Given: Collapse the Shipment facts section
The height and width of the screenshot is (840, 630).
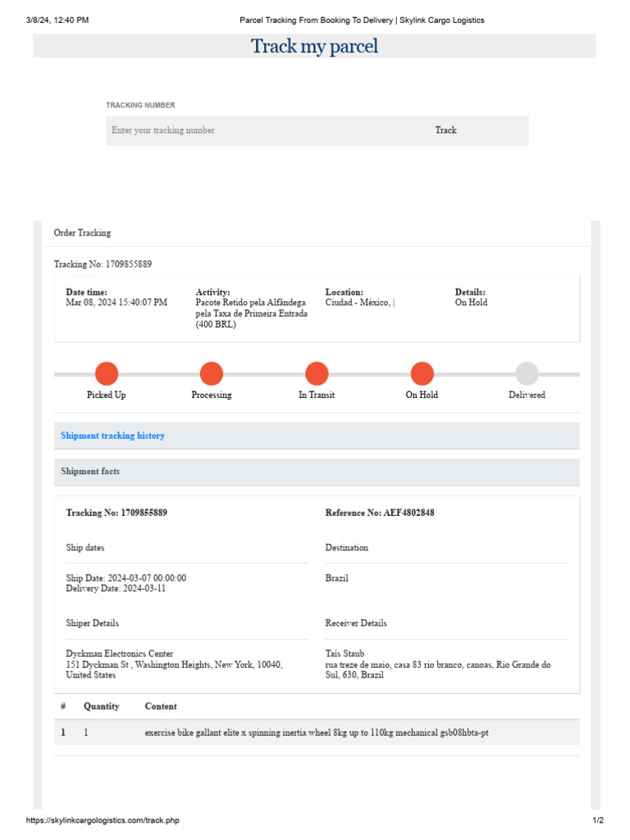Looking at the screenshot, I should [90, 472].
